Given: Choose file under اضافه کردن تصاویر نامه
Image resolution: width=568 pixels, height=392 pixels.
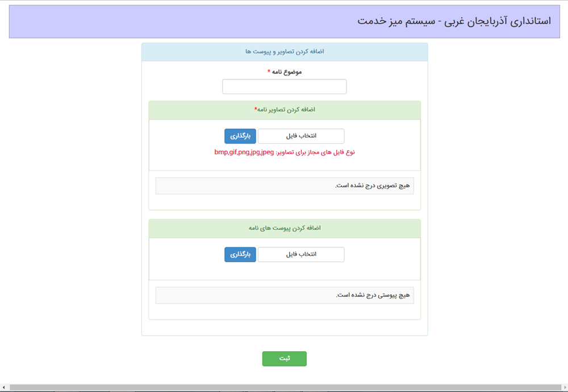Looking at the screenshot, I should pyautogui.click(x=301, y=136).
